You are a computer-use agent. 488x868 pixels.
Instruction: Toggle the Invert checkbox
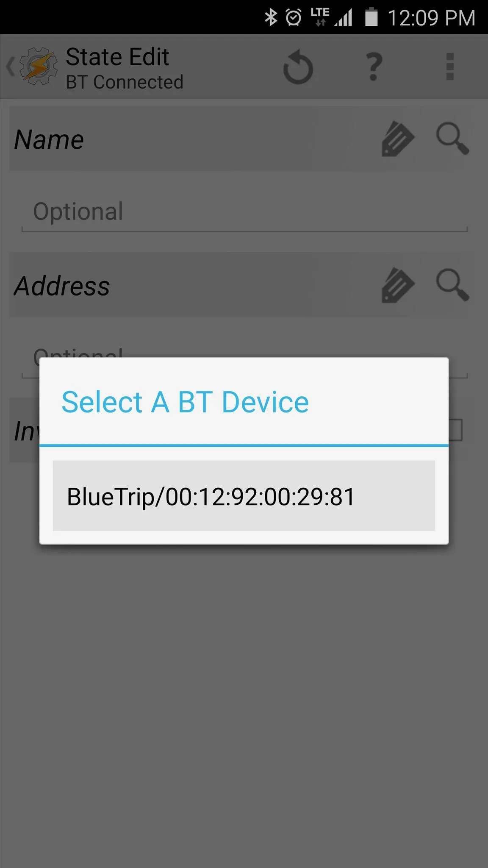point(455,430)
